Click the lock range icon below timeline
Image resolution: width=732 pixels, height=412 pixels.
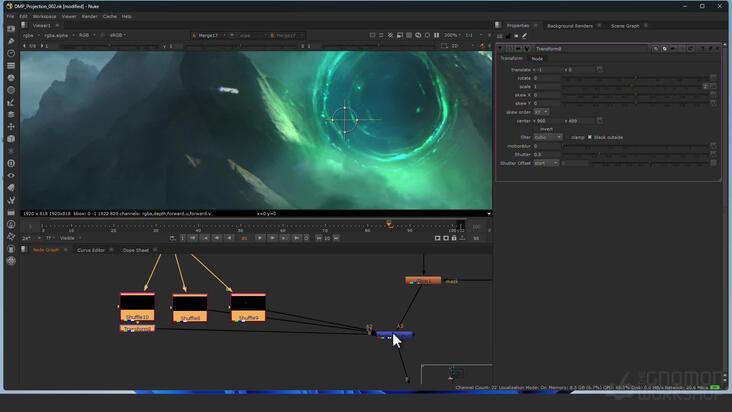click(x=454, y=238)
